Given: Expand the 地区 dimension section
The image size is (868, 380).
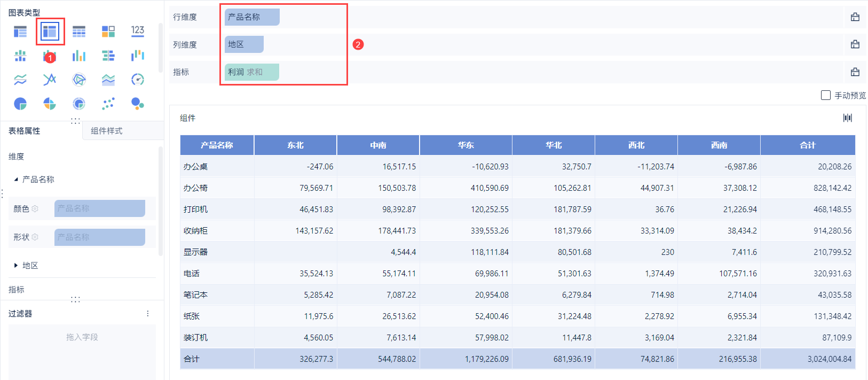Looking at the screenshot, I should click(16, 265).
